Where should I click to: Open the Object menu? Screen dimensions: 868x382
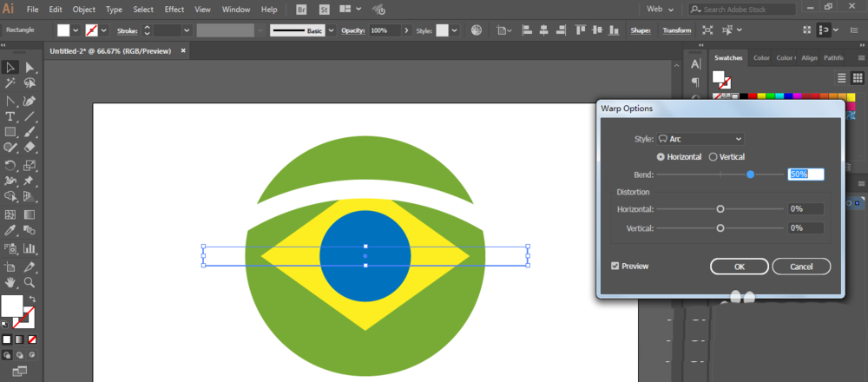[x=83, y=10]
